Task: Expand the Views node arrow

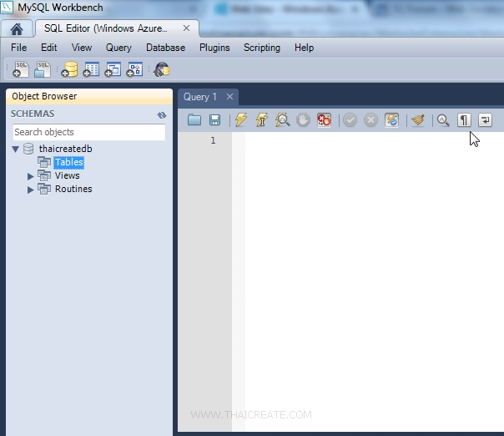Action: coord(30,176)
